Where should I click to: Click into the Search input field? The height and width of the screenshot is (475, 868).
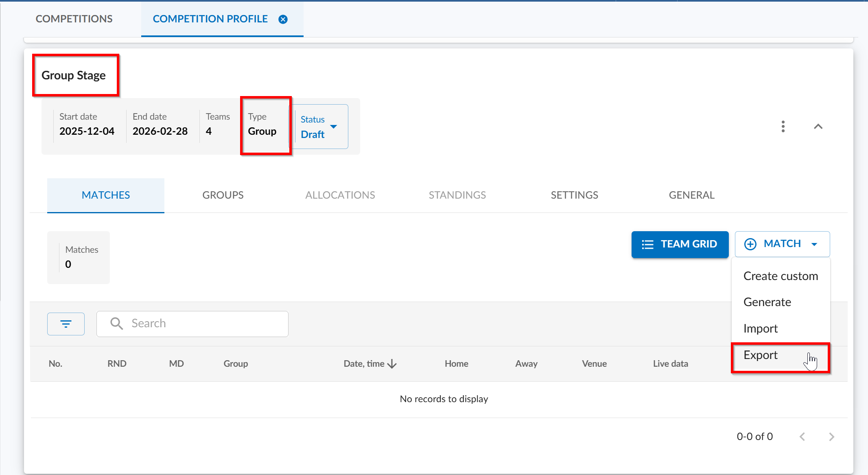pyautogui.click(x=203, y=324)
